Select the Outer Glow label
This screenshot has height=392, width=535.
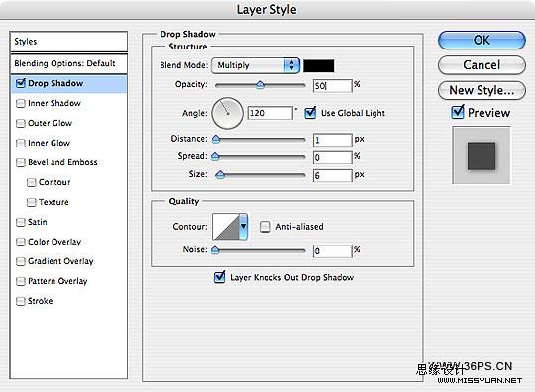point(50,123)
